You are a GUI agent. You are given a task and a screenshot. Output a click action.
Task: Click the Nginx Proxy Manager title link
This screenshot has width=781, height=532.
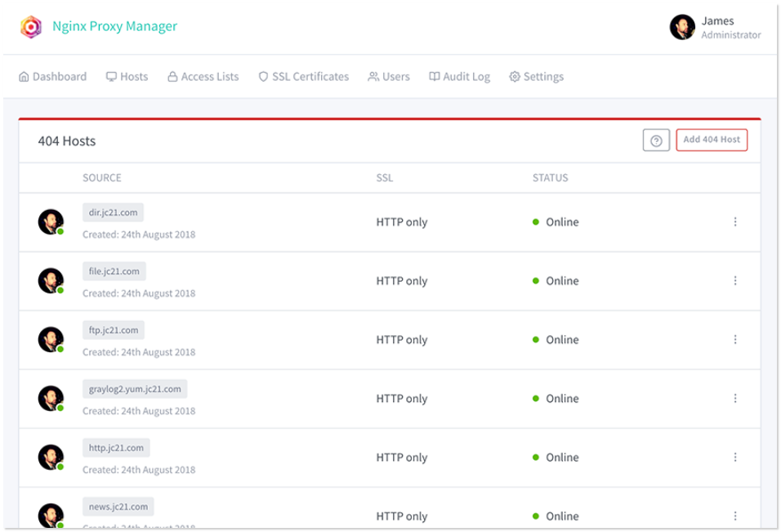point(114,26)
